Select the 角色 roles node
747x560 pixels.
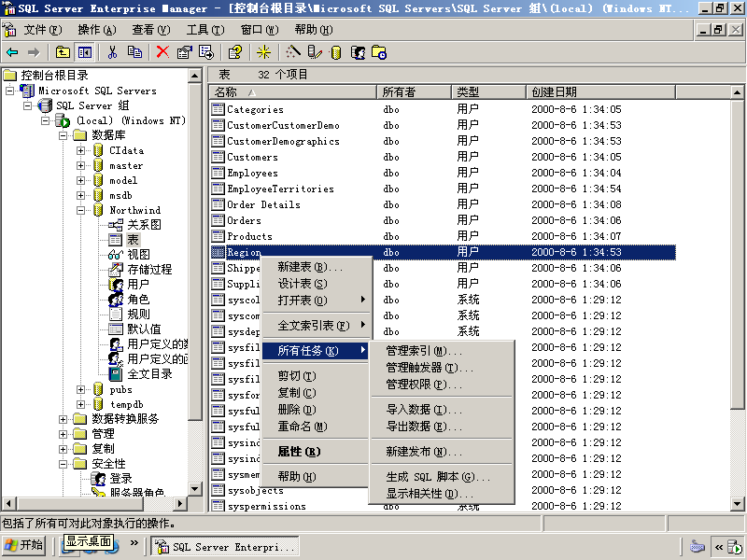click(x=138, y=300)
